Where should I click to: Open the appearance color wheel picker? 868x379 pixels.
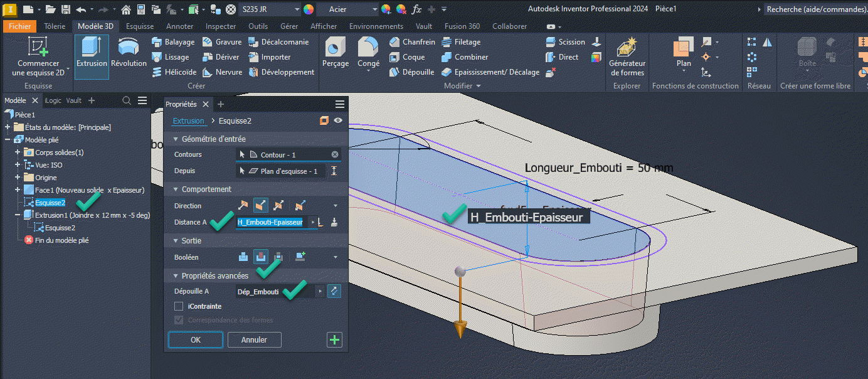(308, 9)
